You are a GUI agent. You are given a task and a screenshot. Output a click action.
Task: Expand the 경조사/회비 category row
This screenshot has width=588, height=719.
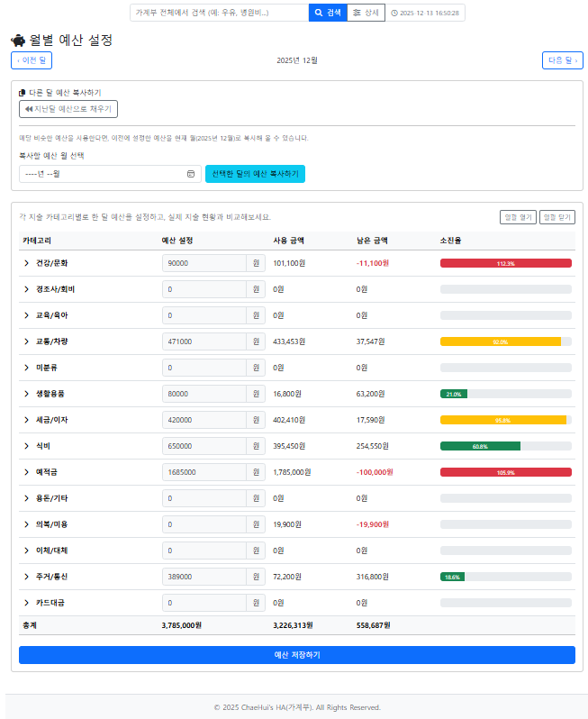click(27, 289)
